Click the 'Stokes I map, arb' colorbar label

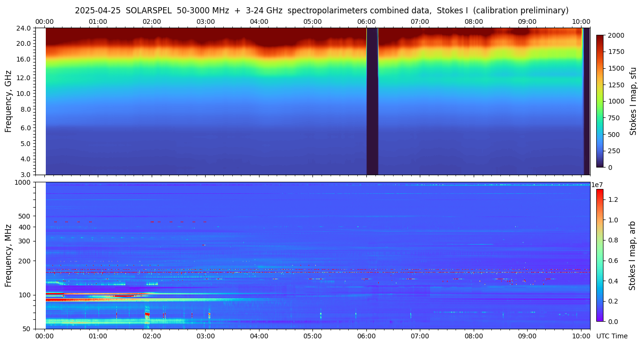pyautogui.click(x=632, y=255)
